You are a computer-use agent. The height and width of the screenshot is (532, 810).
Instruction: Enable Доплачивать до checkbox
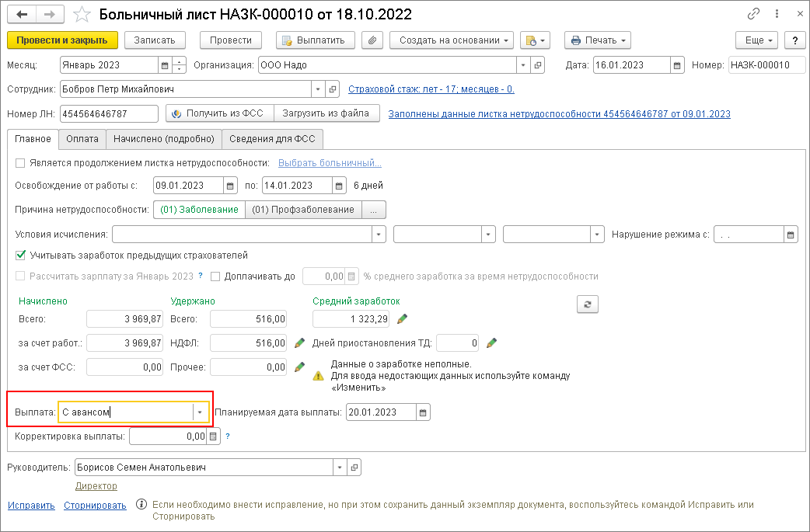[215, 276]
